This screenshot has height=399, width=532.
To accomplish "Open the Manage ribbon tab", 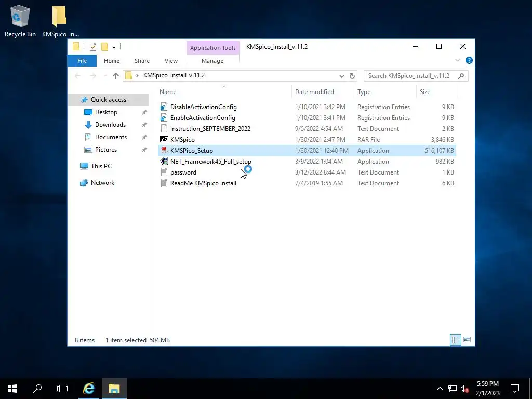I will coord(212,61).
